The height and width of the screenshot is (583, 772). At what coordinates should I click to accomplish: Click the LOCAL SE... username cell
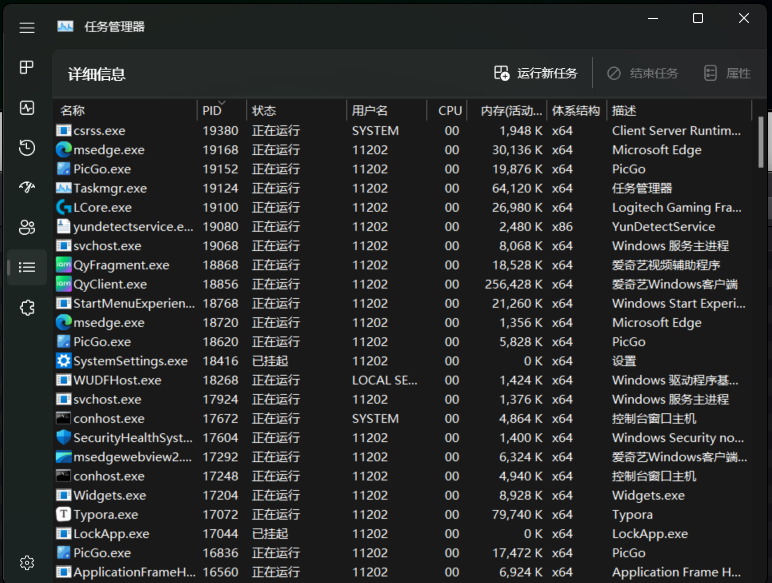pyautogui.click(x=385, y=380)
